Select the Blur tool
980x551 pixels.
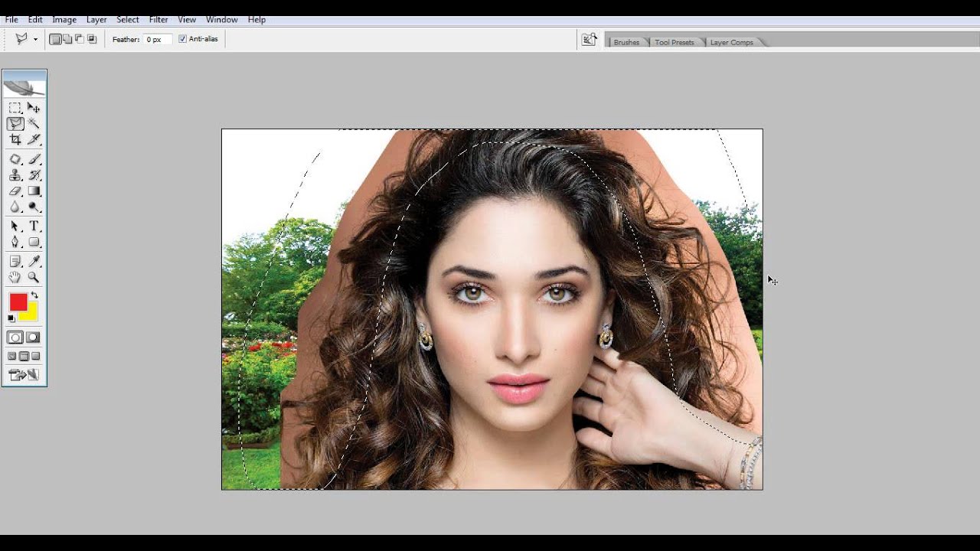click(15, 207)
